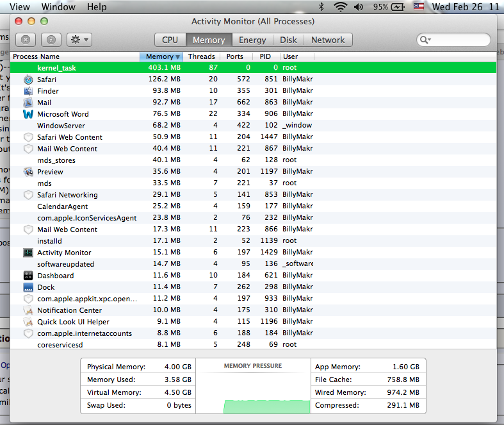Click the Swap Used 0 bytes value
Image resolution: width=504 pixels, height=425 pixels.
tap(179, 405)
